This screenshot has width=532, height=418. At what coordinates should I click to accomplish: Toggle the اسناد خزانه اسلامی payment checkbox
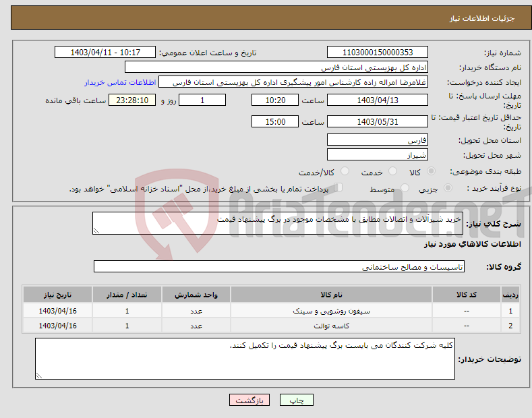point(338,187)
